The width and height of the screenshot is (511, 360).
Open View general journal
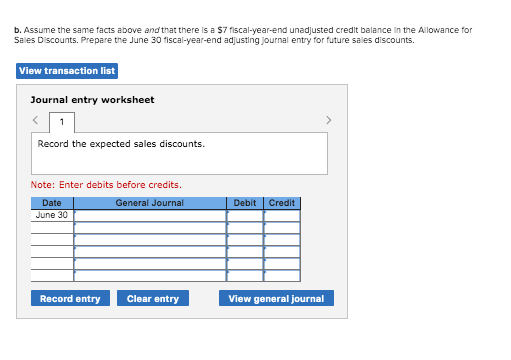click(x=276, y=298)
